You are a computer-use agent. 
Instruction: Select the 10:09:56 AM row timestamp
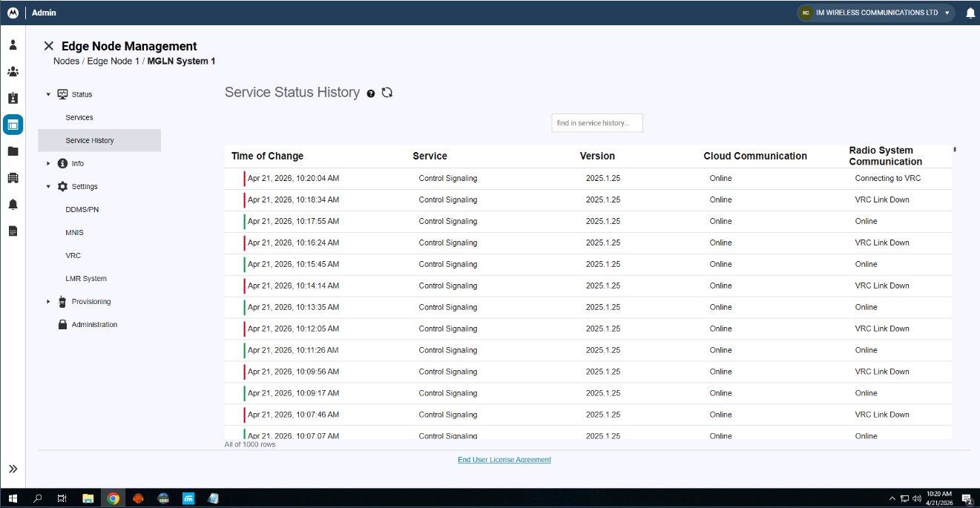tap(293, 372)
